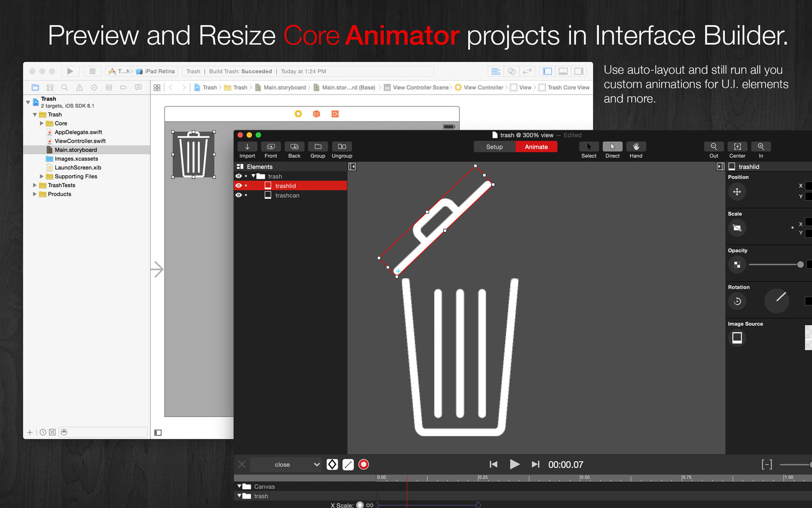Screen dimensions: 812x508
Task: Collapse the inspector panel toggle
Action: point(720,167)
